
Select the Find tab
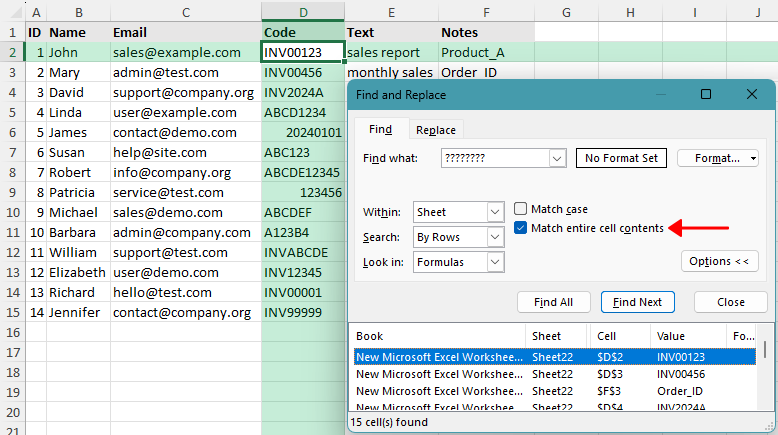click(x=381, y=129)
